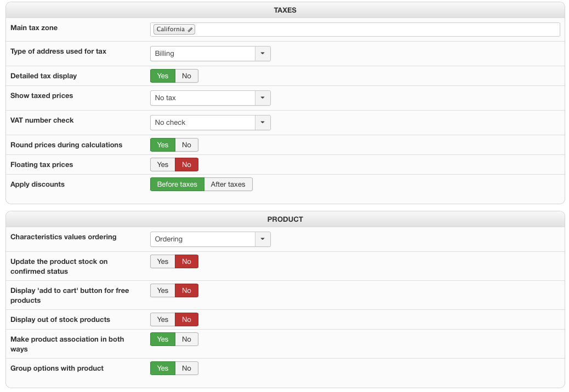Set Round prices during calculations to No
569x392 pixels.
pos(186,145)
